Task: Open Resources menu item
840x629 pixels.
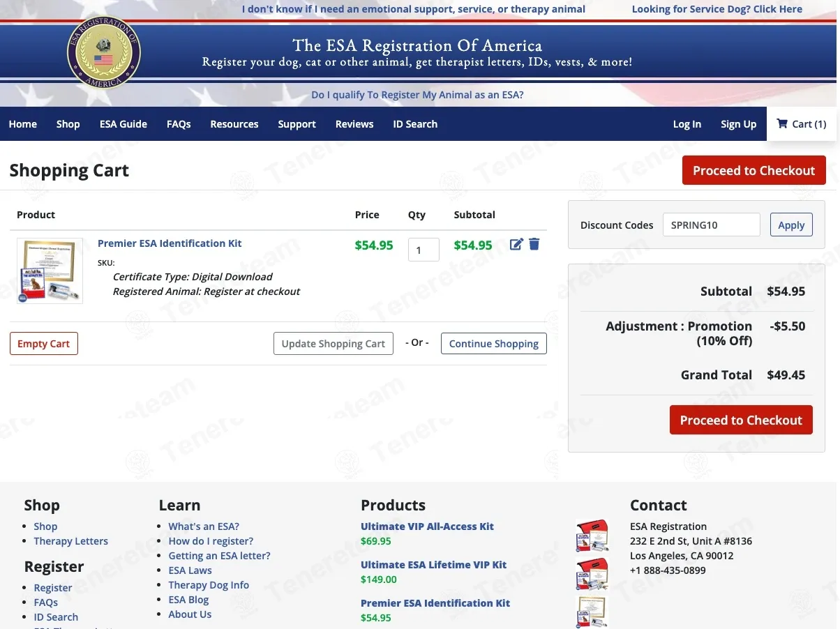Action: pyautogui.click(x=234, y=124)
